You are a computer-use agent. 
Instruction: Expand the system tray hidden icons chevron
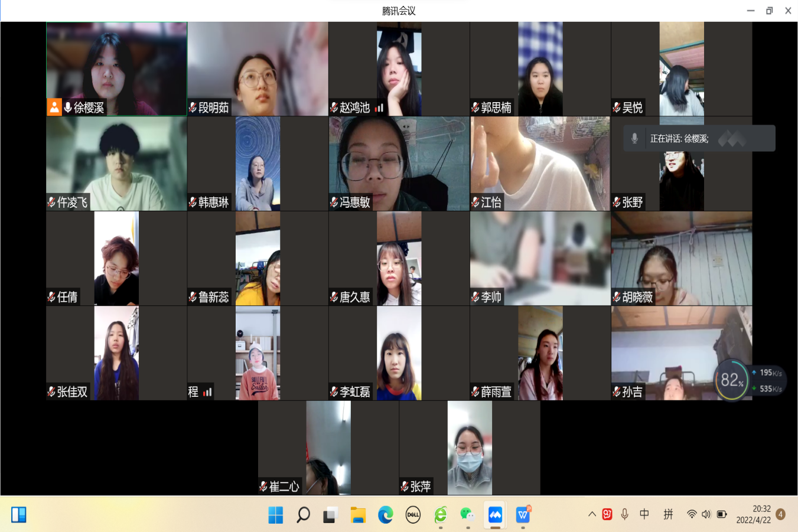592,514
